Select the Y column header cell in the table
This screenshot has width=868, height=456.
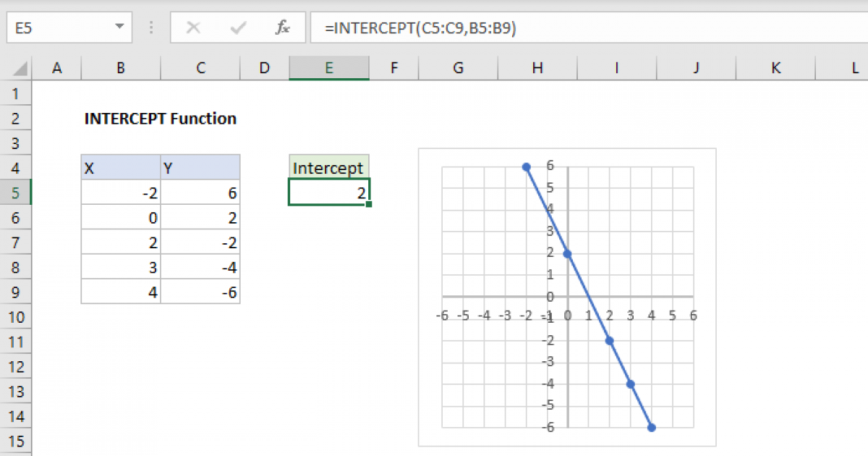200,167
